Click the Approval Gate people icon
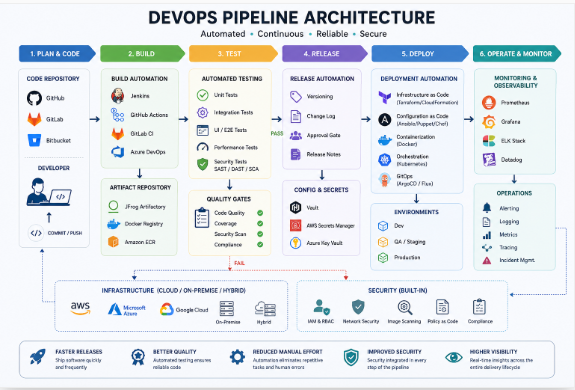 (x=296, y=136)
